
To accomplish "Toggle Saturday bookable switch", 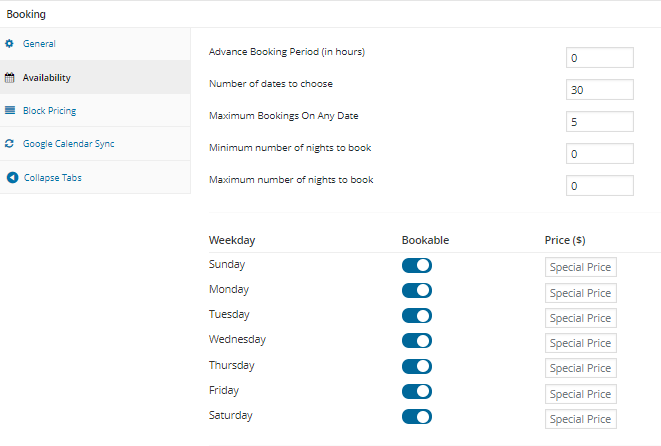I will click(416, 416).
